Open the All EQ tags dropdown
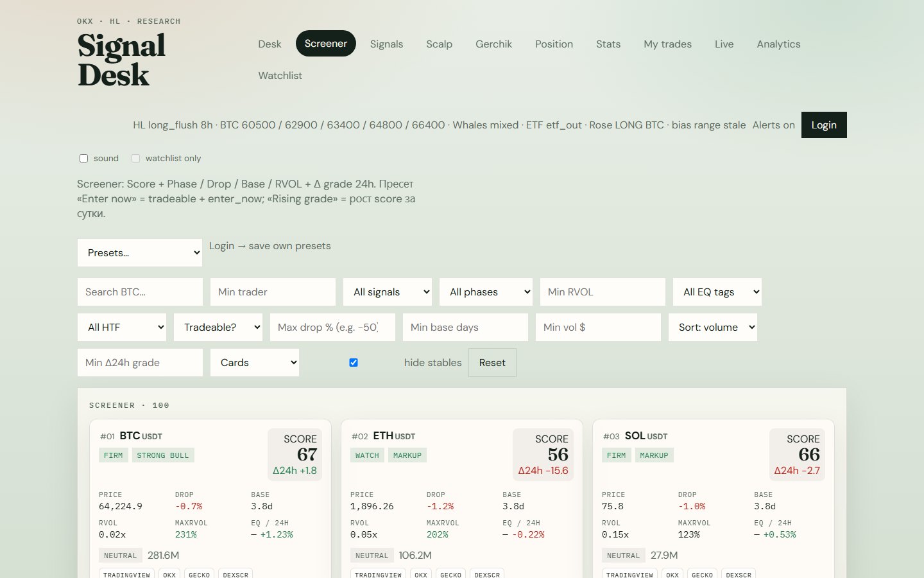 coord(717,292)
